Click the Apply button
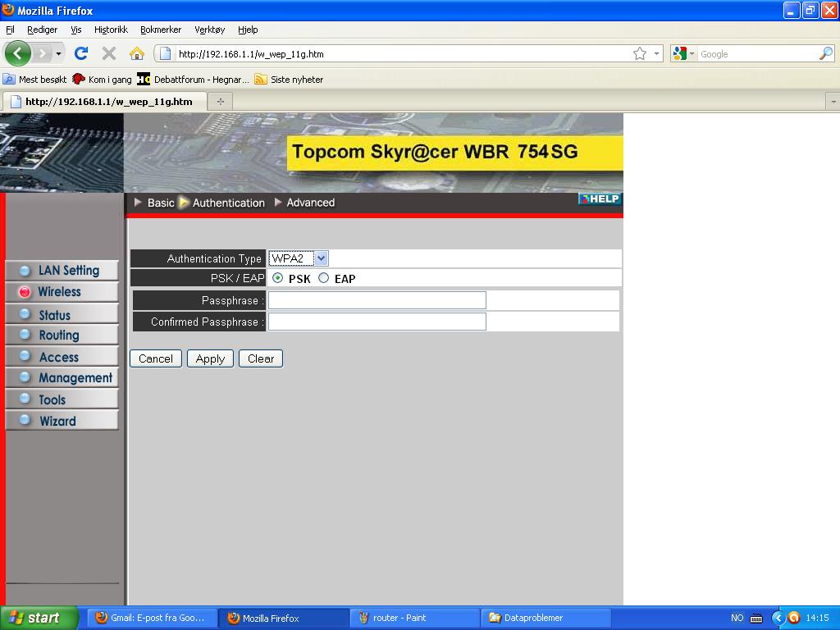This screenshot has width=840, height=630. 210,358
